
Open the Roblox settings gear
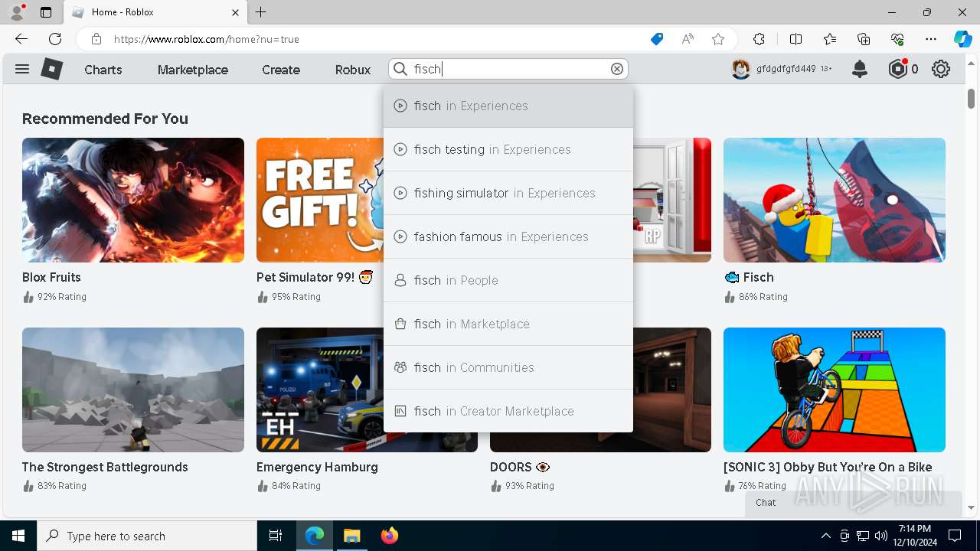[941, 69]
